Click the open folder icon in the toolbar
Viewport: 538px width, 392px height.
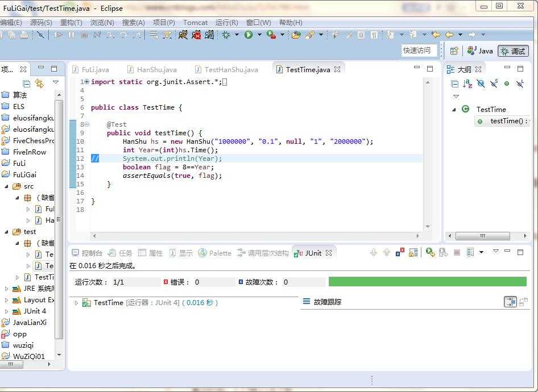coord(296,35)
